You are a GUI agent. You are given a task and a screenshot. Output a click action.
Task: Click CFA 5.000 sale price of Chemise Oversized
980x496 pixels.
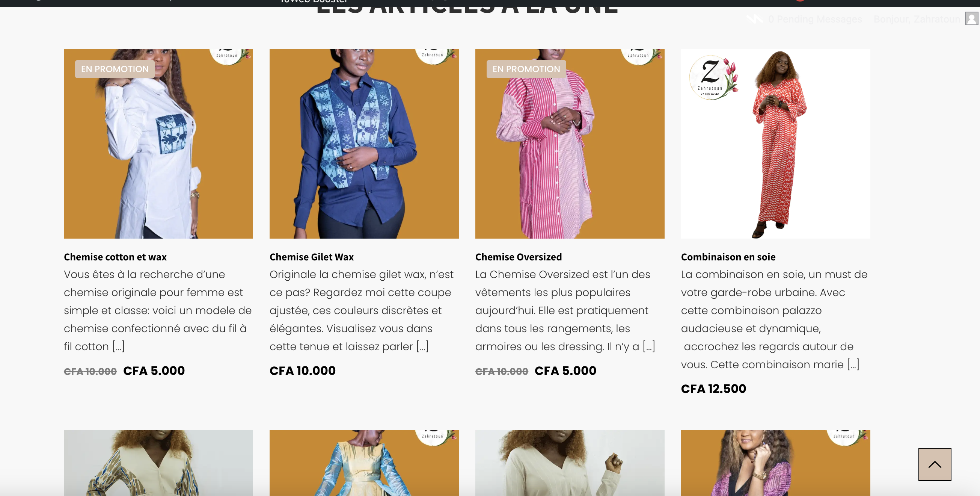pyautogui.click(x=565, y=371)
